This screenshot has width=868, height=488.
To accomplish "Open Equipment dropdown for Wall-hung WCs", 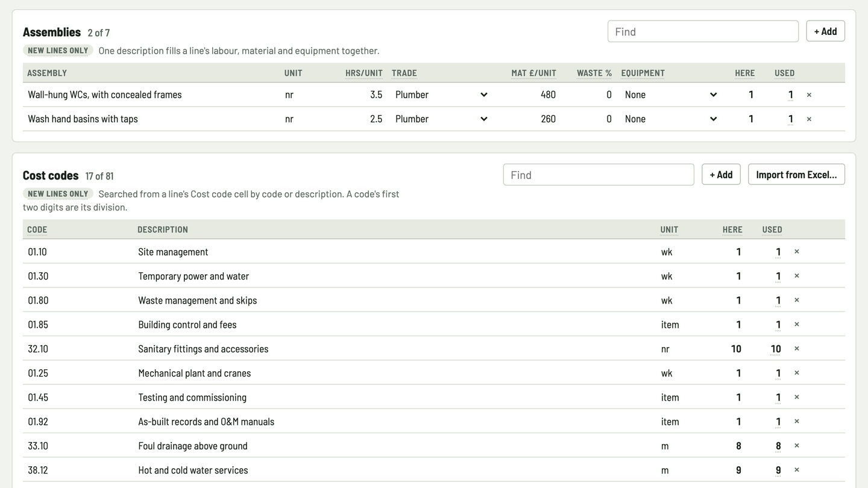I will point(671,95).
